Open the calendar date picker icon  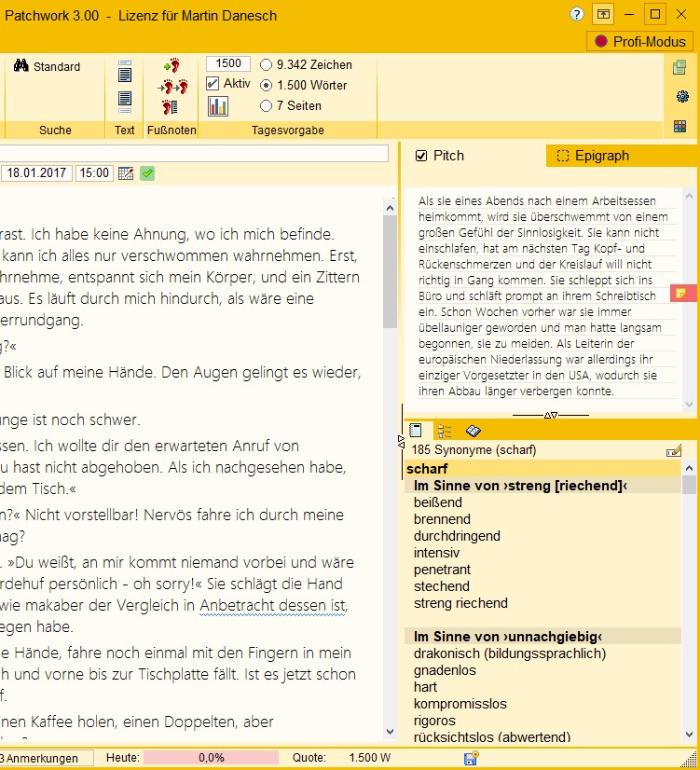[126, 173]
